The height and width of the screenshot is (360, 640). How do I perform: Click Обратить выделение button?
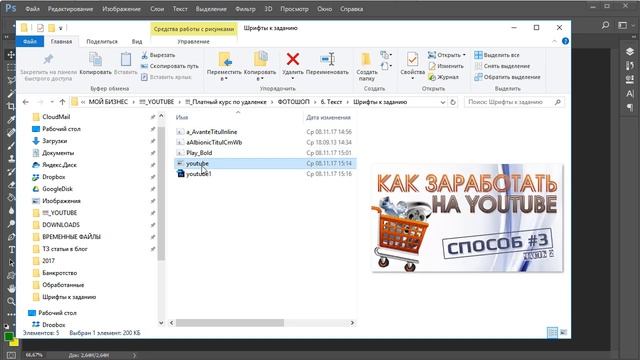pyautogui.click(x=507, y=77)
